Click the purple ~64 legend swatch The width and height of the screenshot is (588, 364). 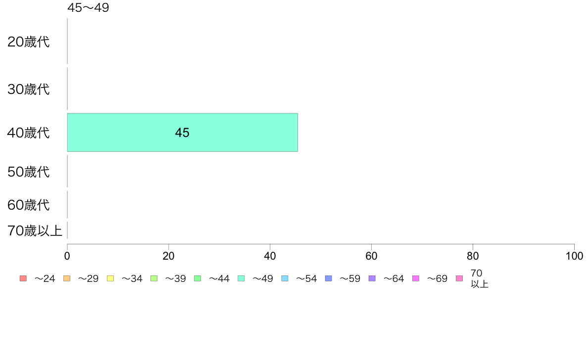pos(372,278)
